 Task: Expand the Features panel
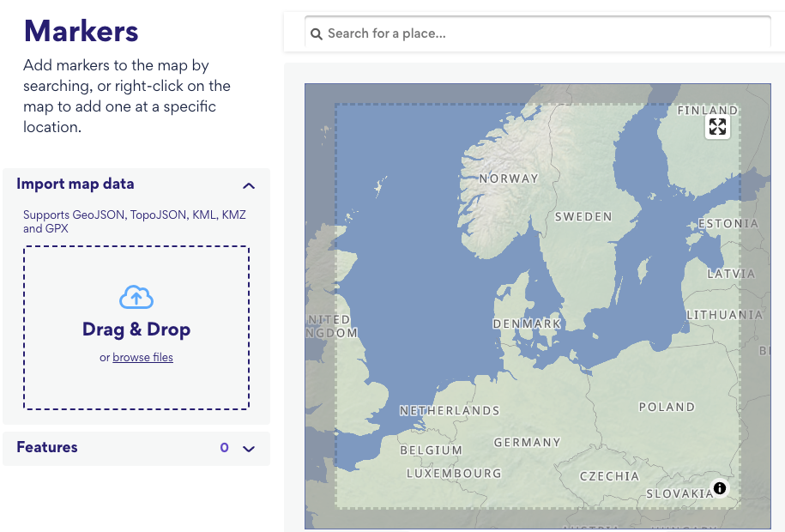pyautogui.click(x=248, y=448)
